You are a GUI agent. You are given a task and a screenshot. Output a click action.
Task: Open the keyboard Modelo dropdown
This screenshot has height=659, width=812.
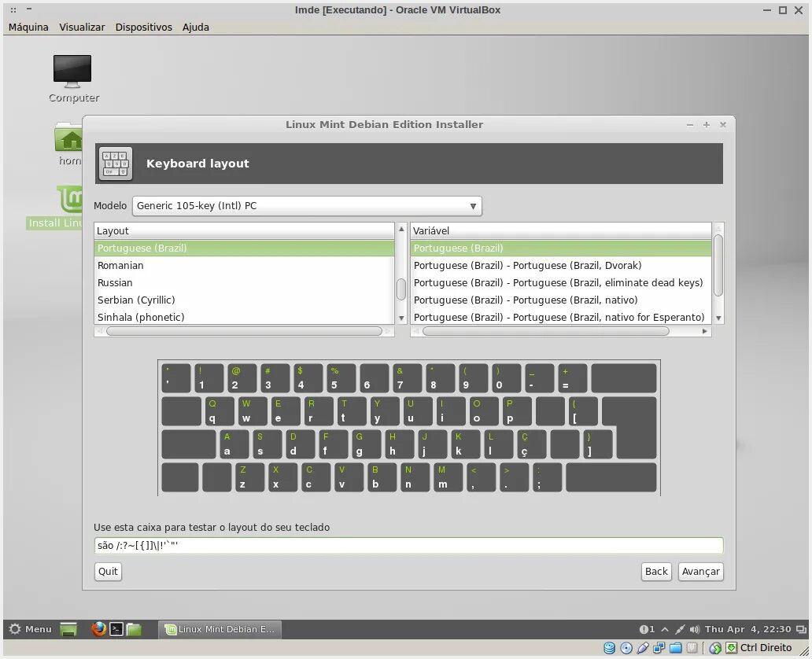(x=307, y=206)
